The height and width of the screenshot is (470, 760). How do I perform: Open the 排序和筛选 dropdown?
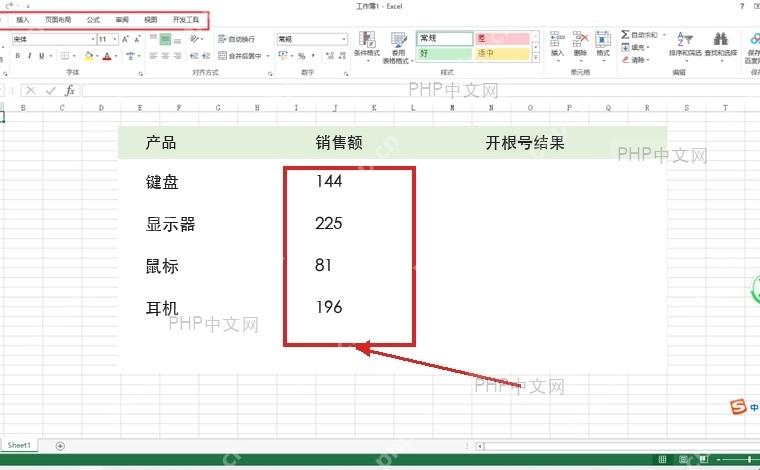click(685, 46)
